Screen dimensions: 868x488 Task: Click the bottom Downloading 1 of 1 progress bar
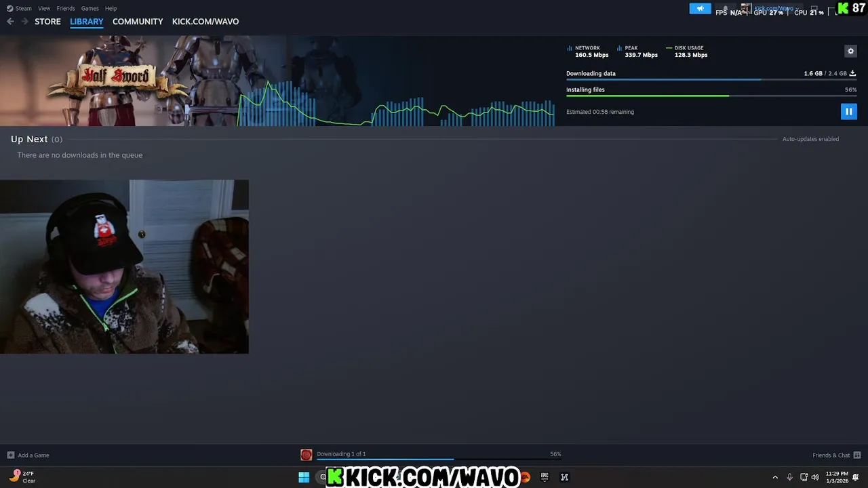click(x=439, y=460)
